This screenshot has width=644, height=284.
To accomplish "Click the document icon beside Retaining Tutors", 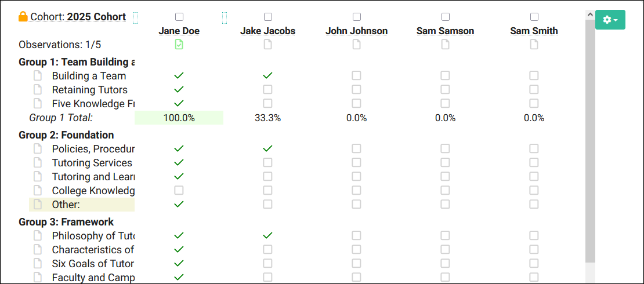I will click(38, 90).
